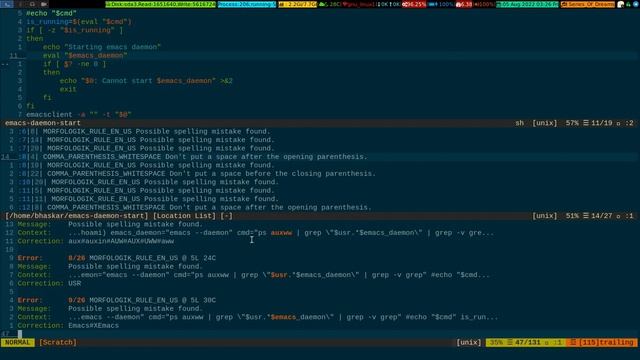640x360 pixels.
Task: Click the line 'is_running=$(eval "$cmd")'
Action: [x=79, y=22]
